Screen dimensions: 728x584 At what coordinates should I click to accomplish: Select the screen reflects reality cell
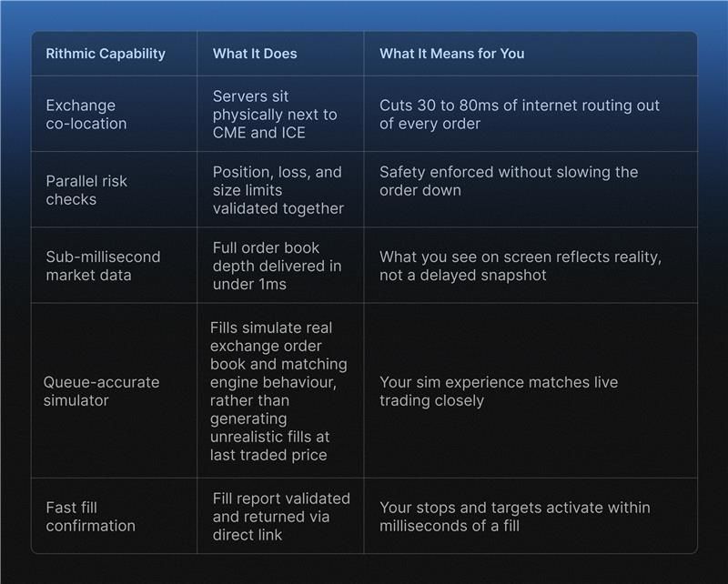click(520, 265)
